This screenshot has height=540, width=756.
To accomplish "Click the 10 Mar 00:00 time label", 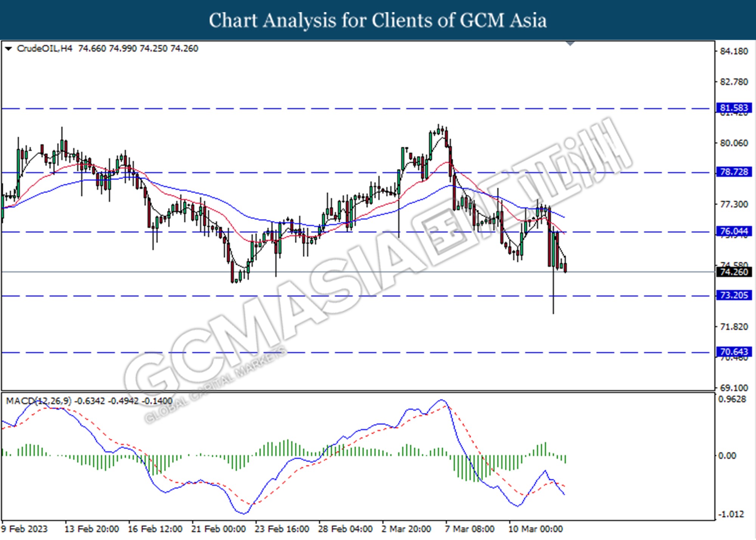I will coord(536,529).
